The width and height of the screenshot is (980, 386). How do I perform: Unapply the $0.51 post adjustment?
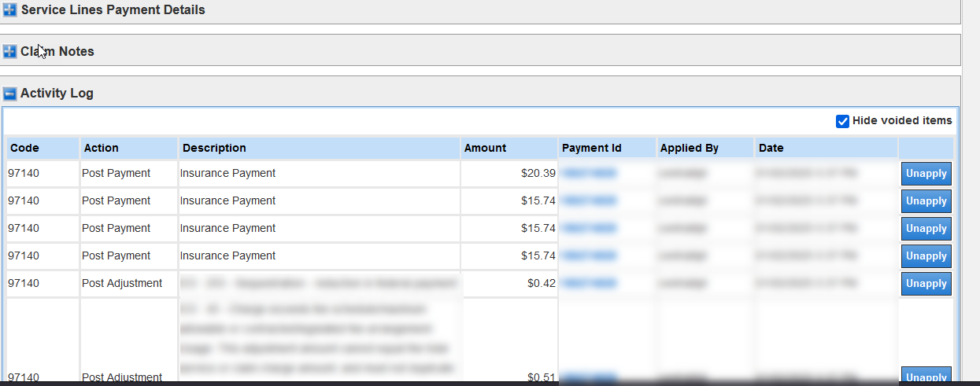click(x=926, y=377)
